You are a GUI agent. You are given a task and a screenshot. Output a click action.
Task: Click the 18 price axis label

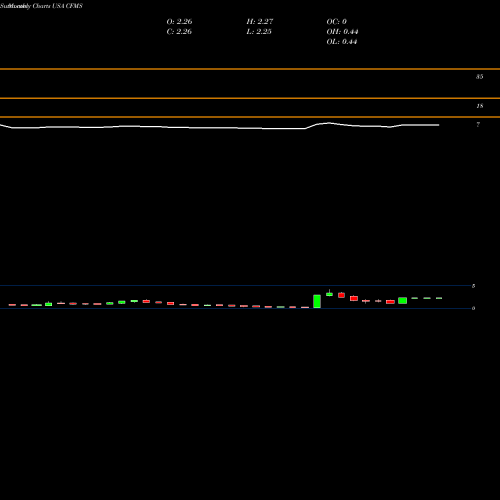[x=479, y=106]
